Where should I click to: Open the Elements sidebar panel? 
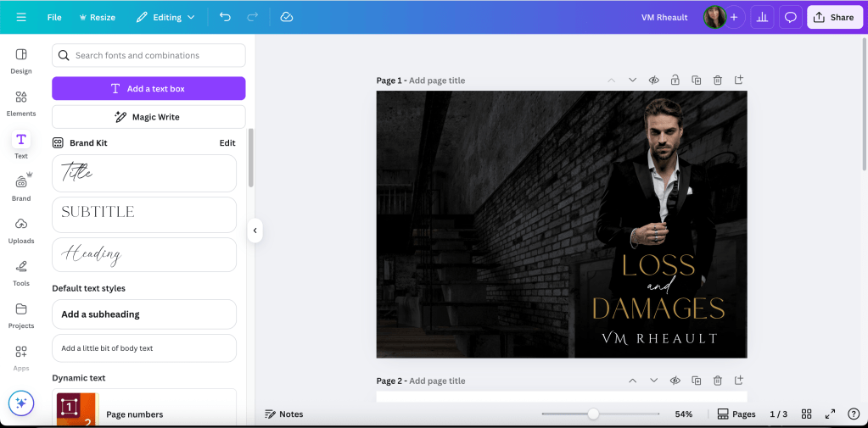click(x=21, y=103)
